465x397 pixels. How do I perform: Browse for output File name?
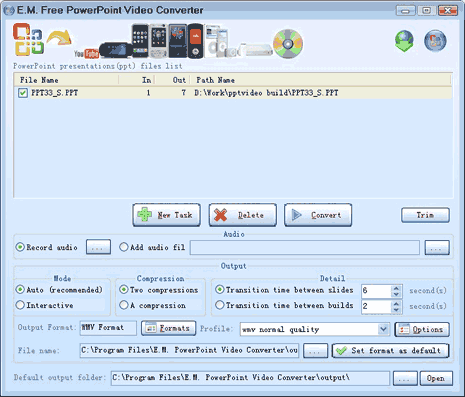tap(315, 351)
